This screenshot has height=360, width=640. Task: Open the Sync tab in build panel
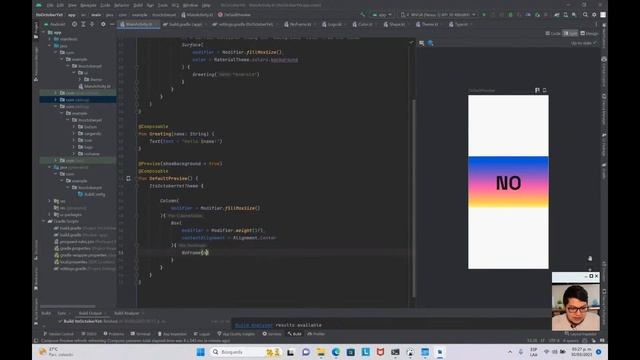(x=62, y=313)
